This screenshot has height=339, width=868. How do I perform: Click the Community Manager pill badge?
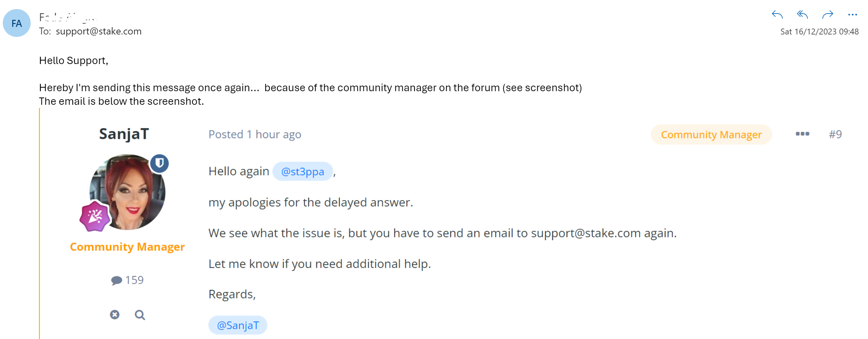click(x=711, y=134)
